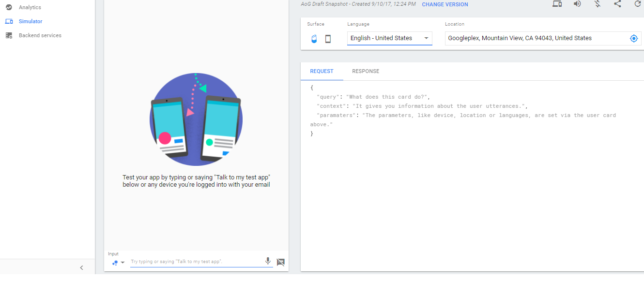Click the phones illustration image
644x295 pixels.
pyautogui.click(x=196, y=119)
